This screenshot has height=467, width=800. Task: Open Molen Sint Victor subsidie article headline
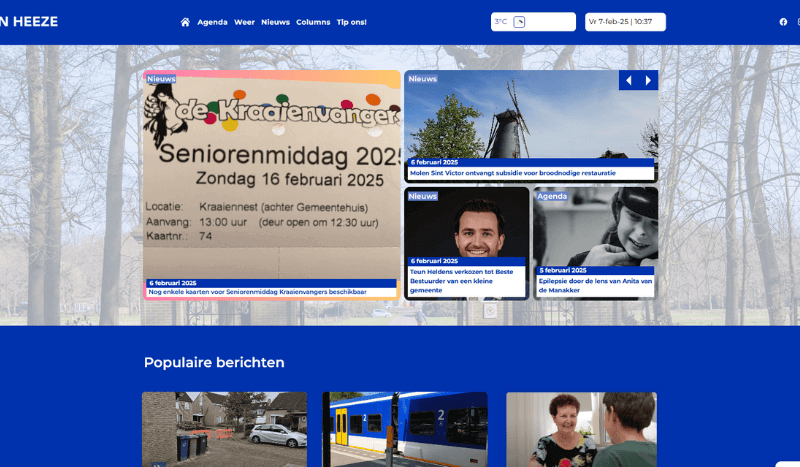click(x=513, y=173)
